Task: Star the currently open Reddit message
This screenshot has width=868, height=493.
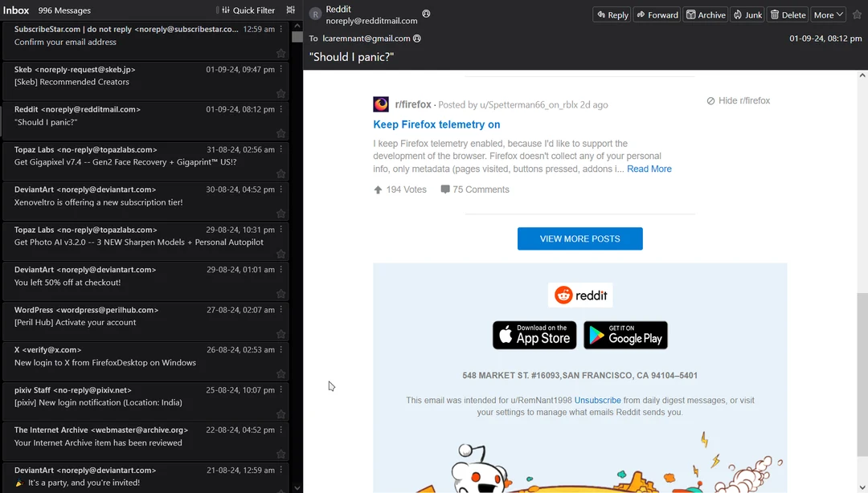Action: tap(280, 132)
